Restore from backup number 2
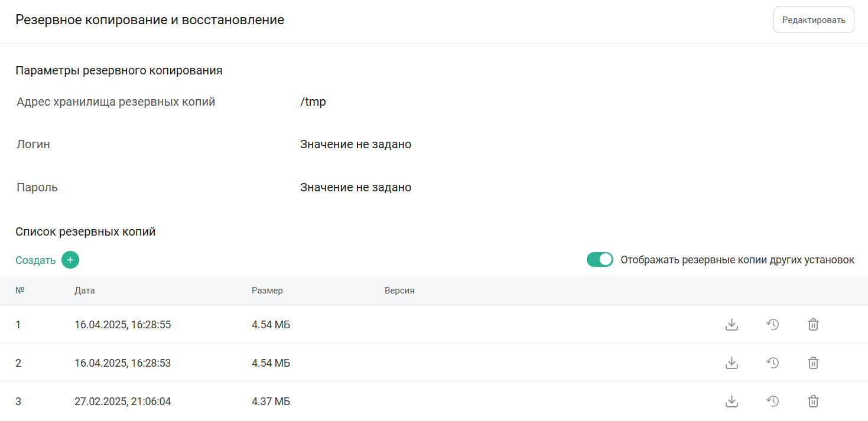Image resolution: width=868 pixels, height=421 pixels. (772, 363)
